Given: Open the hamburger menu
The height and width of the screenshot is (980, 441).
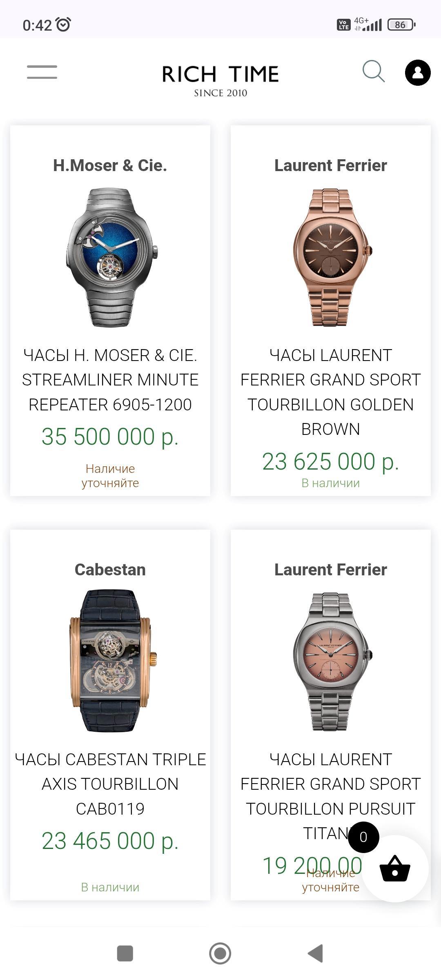Looking at the screenshot, I should pos(42,72).
